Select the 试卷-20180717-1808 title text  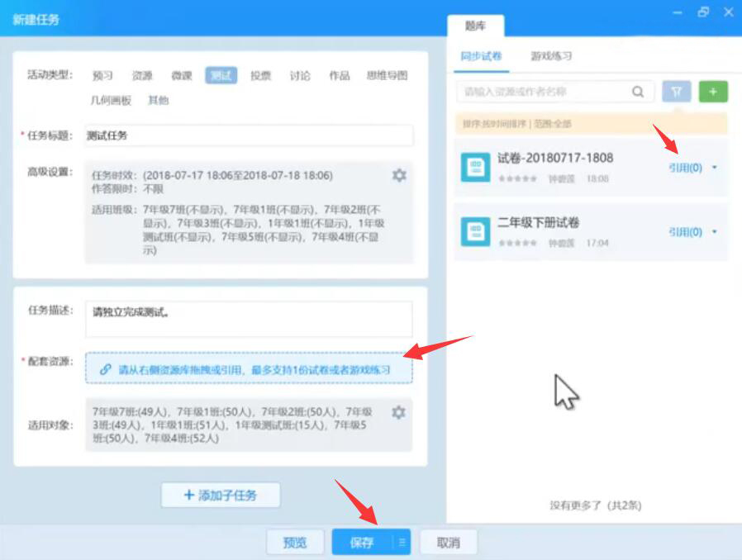[555, 158]
